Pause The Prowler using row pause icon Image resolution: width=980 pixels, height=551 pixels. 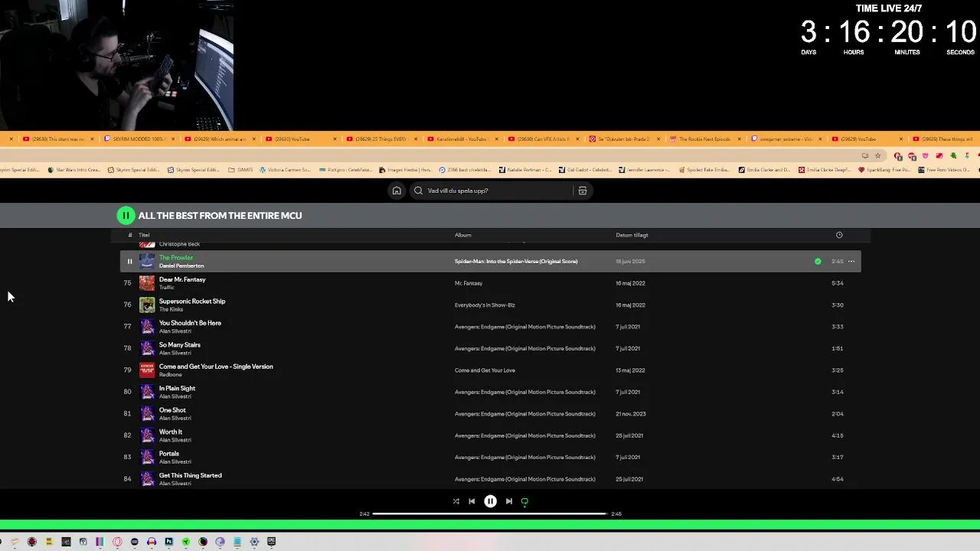pyautogui.click(x=129, y=262)
